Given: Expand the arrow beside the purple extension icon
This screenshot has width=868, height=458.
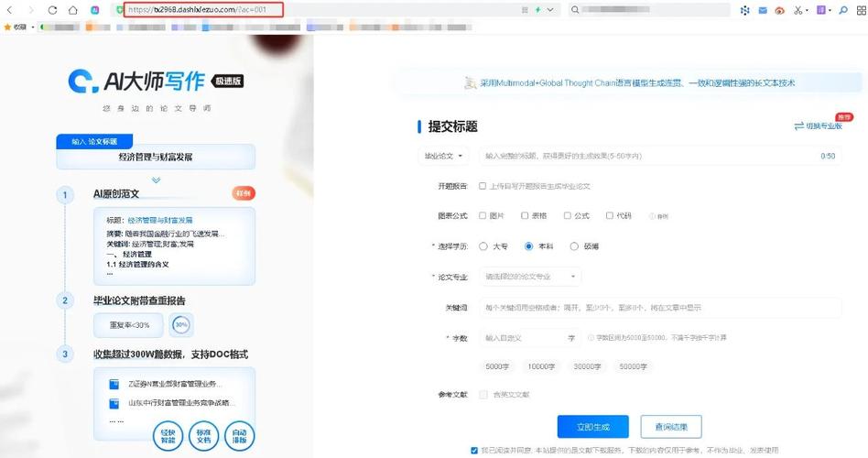Looking at the screenshot, I should pyautogui.click(x=830, y=10).
